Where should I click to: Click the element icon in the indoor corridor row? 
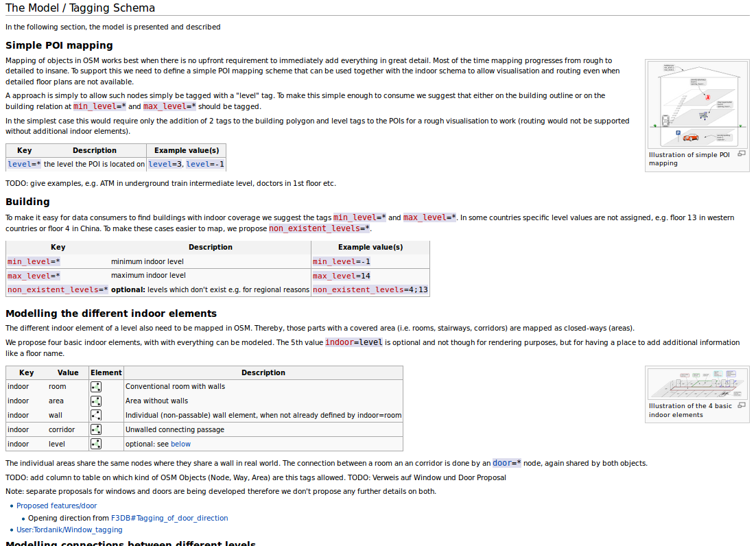coord(96,429)
